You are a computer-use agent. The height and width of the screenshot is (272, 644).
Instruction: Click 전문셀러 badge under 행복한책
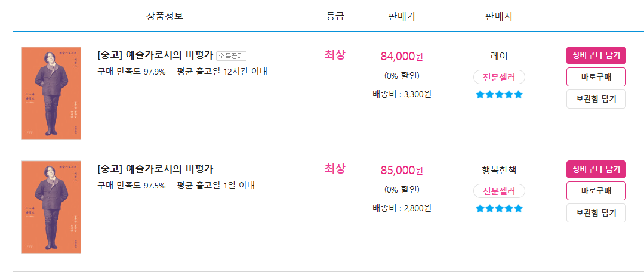[x=499, y=191]
